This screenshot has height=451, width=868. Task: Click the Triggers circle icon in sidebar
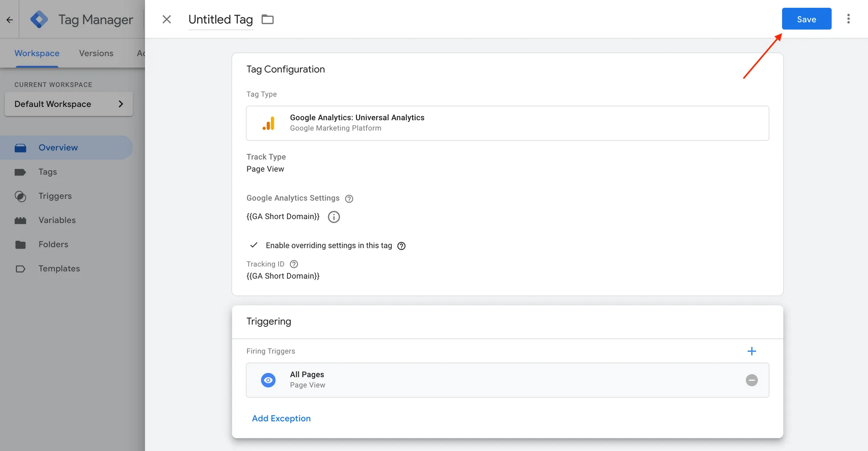[x=20, y=196]
